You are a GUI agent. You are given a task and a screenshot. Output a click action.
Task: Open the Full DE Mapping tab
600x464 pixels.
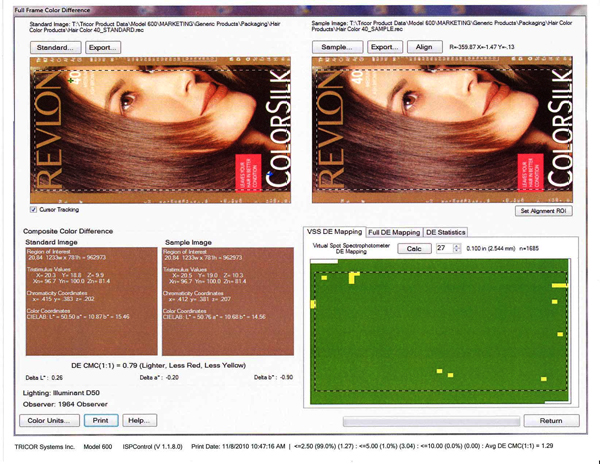[x=394, y=232]
